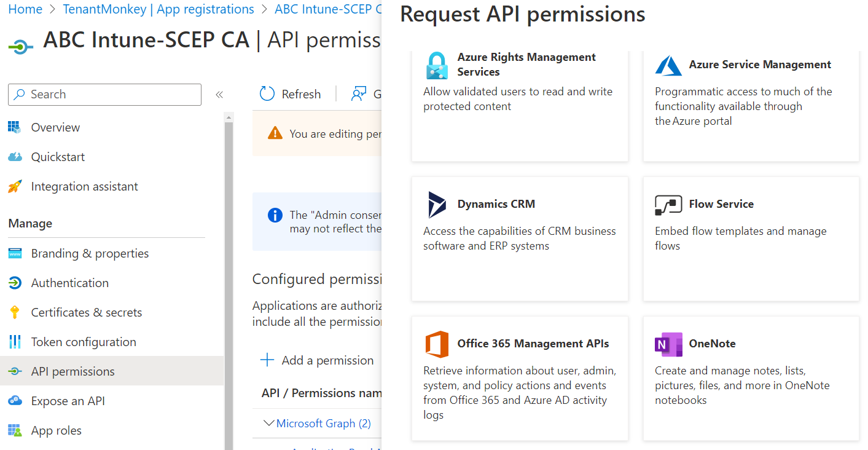Click the Integration assistant rocket icon
This screenshot has height=450, width=868.
pyautogui.click(x=15, y=186)
